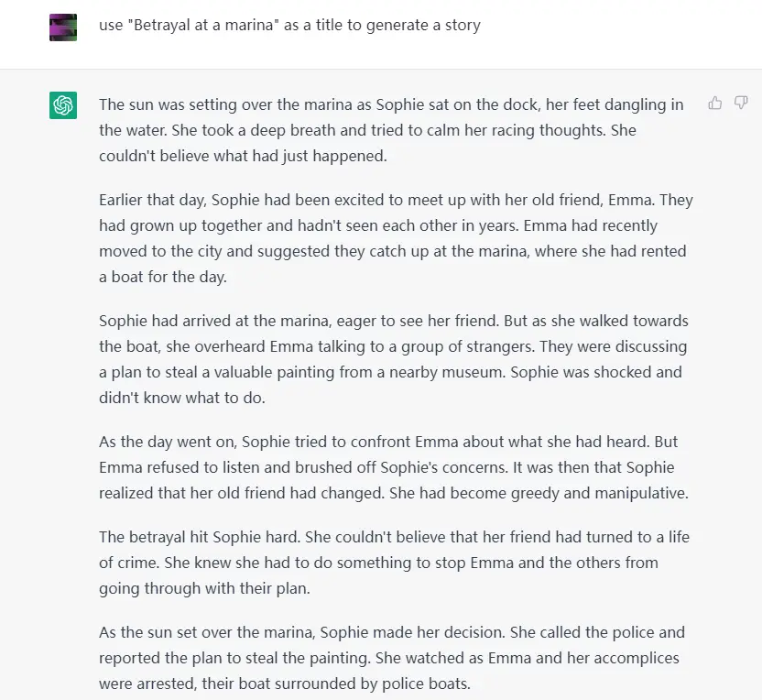This screenshot has height=700, width=762.
Task: Click the ChatGPT logo avatar
Action: tap(63, 105)
